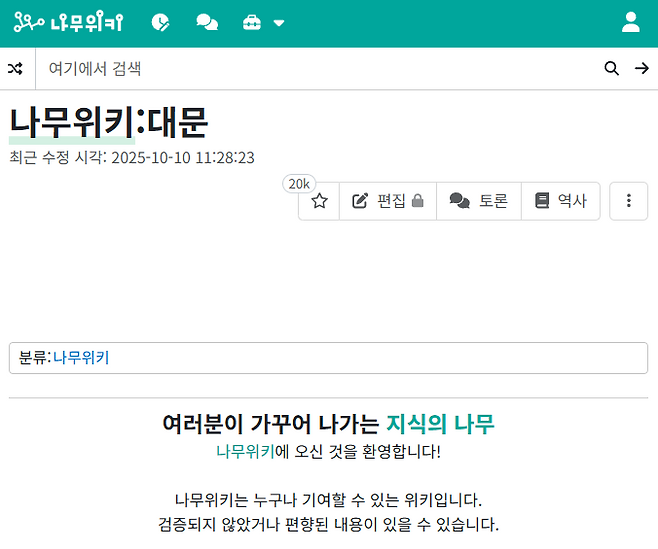Click the magnifier search icon

pos(611,68)
